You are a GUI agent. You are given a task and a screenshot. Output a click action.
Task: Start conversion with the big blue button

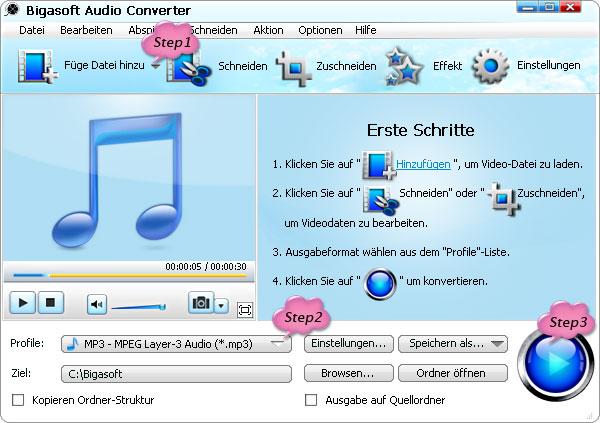(x=556, y=364)
